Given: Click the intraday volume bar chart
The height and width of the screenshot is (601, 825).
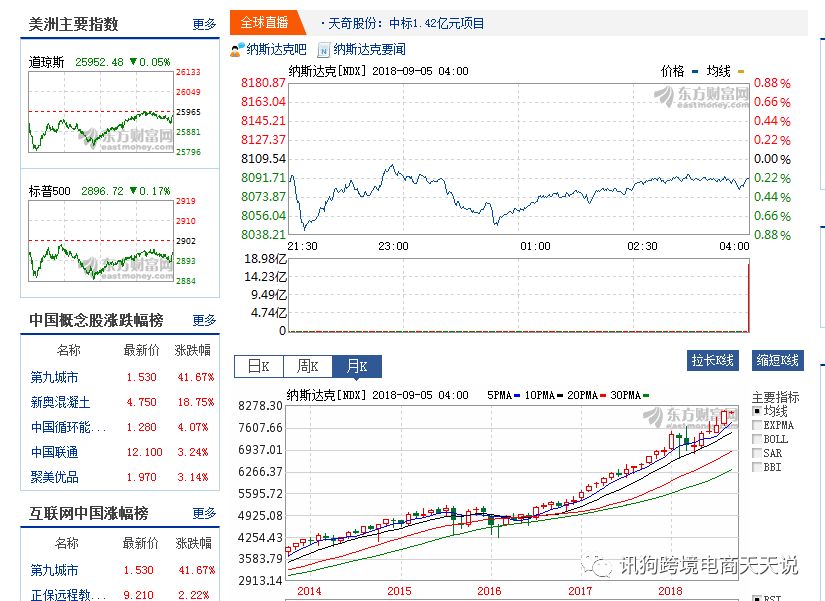Looking at the screenshot, I should (519, 295).
